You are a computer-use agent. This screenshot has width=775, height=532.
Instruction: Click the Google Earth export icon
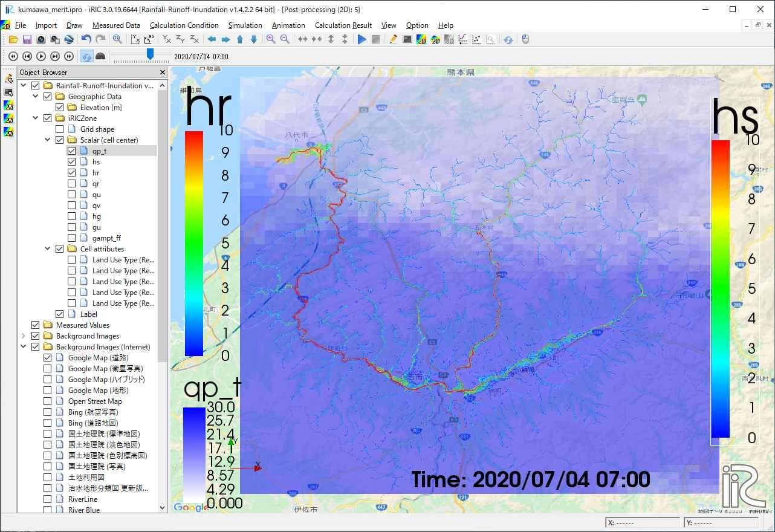coord(68,39)
